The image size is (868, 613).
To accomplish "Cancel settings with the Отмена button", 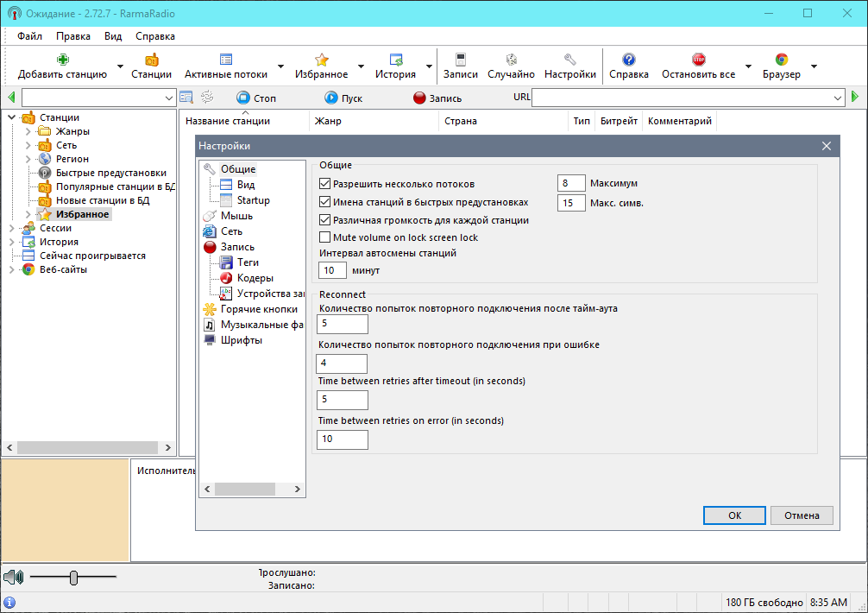I will [802, 515].
